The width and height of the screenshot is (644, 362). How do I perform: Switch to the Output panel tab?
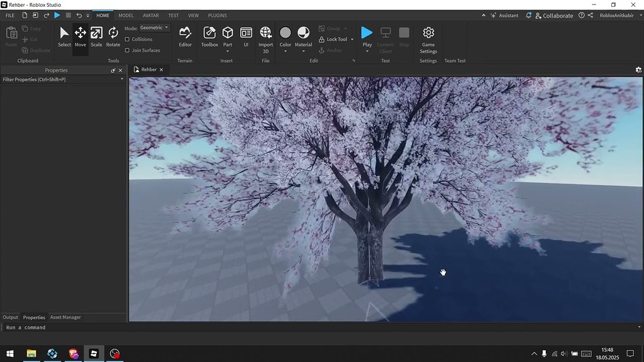[10, 317]
